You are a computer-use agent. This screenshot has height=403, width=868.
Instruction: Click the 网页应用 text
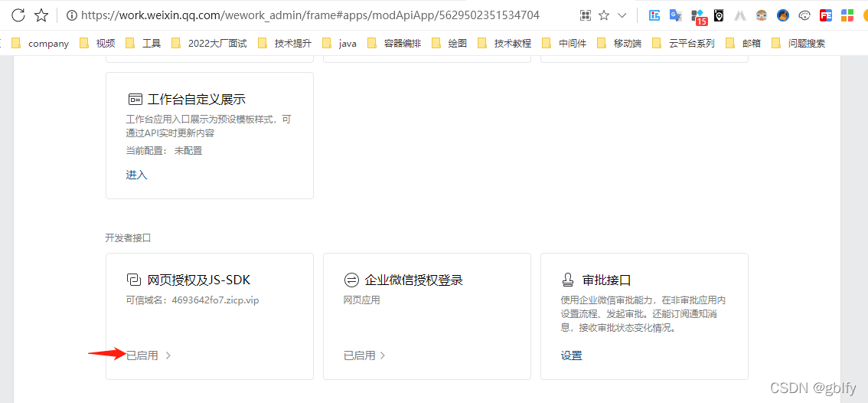(x=361, y=300)
